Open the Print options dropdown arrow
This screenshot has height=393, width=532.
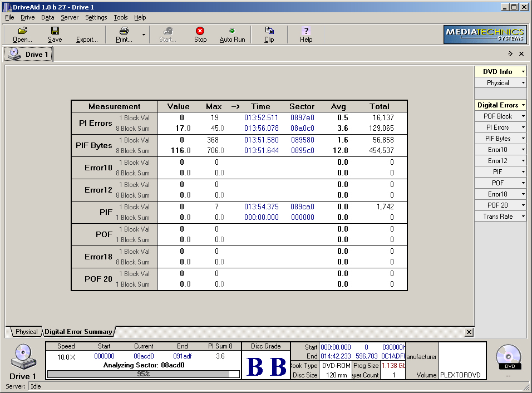[144, 35]
